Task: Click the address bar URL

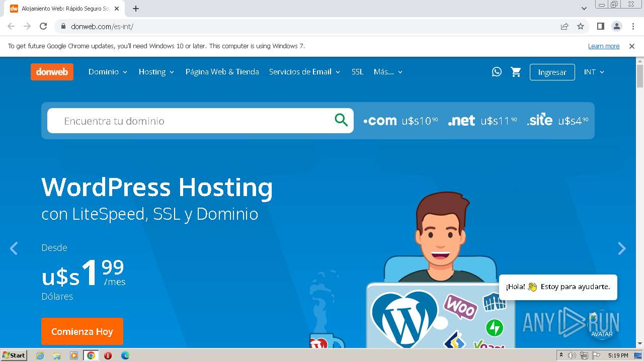Action: pos(102,27)
